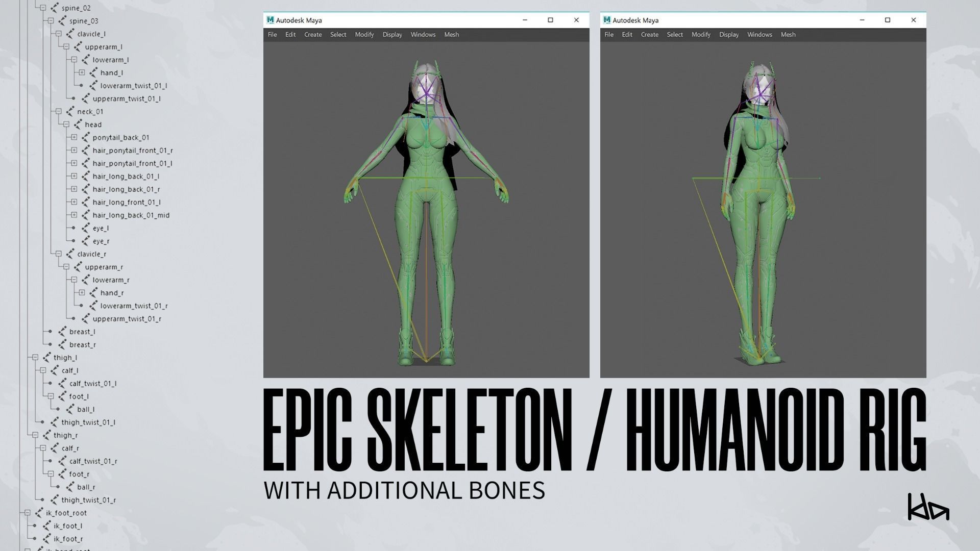Click the joint icon beside thigh_l
The image size is (980, 551).
point(47,358)
